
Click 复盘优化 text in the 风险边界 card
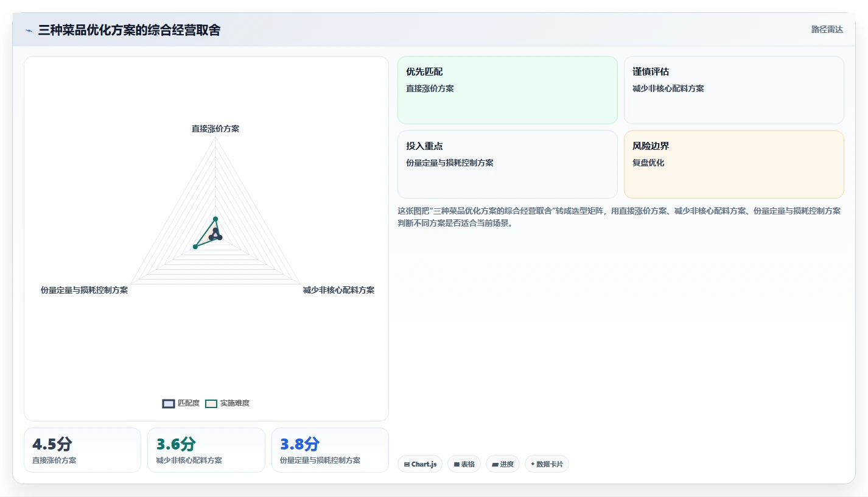click(648, 163)
